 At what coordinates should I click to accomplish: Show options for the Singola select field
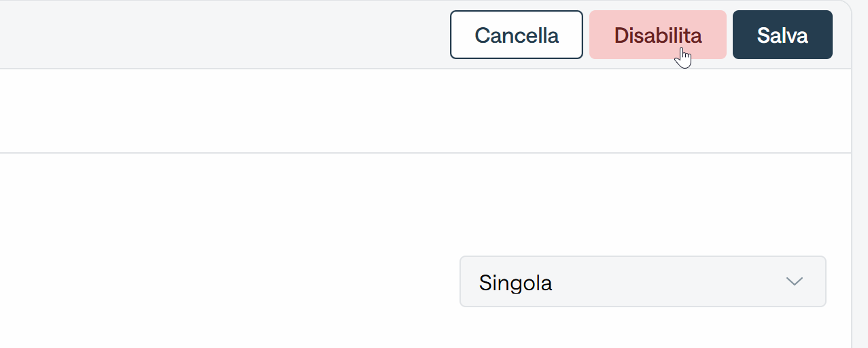point(643,281)
